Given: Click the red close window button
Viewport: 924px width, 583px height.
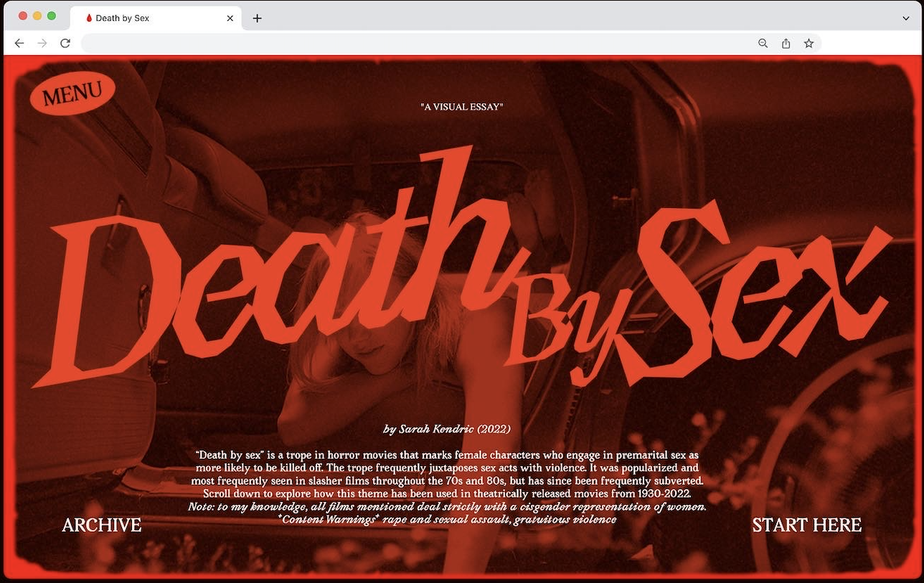Looking at the screenshot, I should [22, 16].
